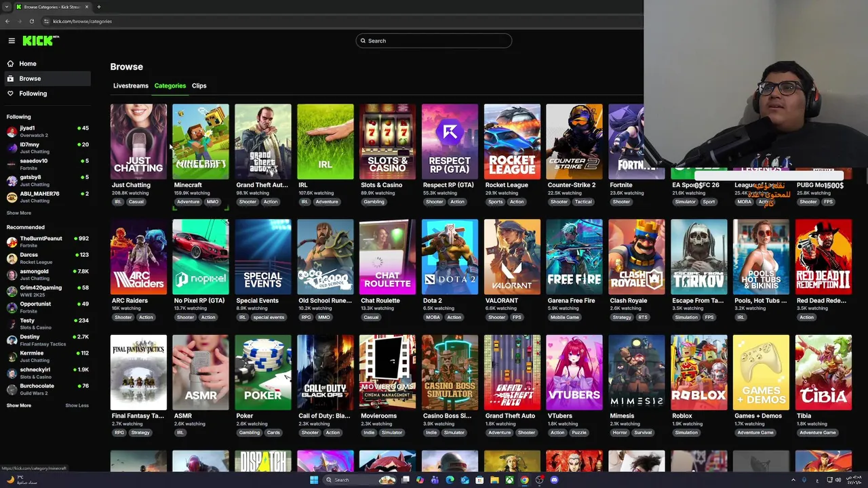Open the Rocket League category cover

click(x=512, y=142)
